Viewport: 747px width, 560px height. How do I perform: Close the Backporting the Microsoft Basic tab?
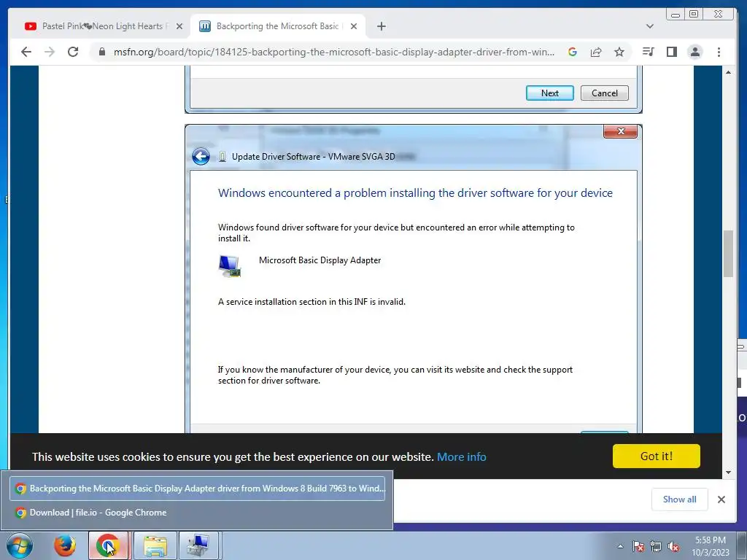354,26
